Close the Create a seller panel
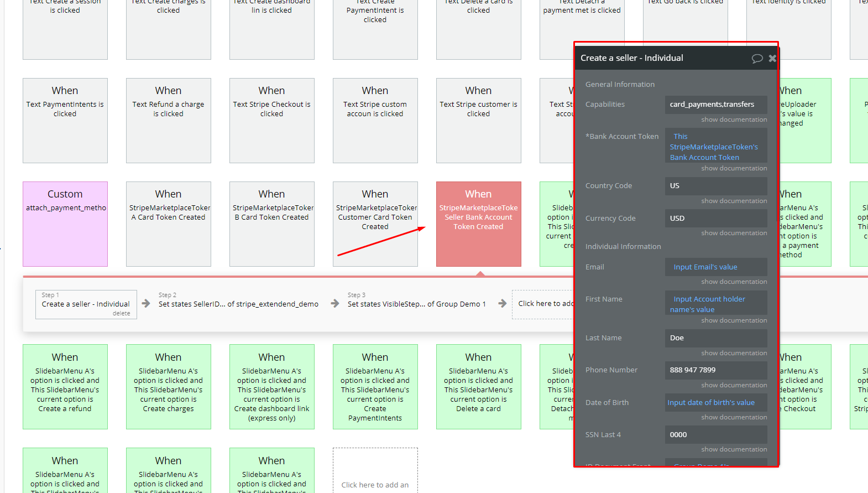 772,58
